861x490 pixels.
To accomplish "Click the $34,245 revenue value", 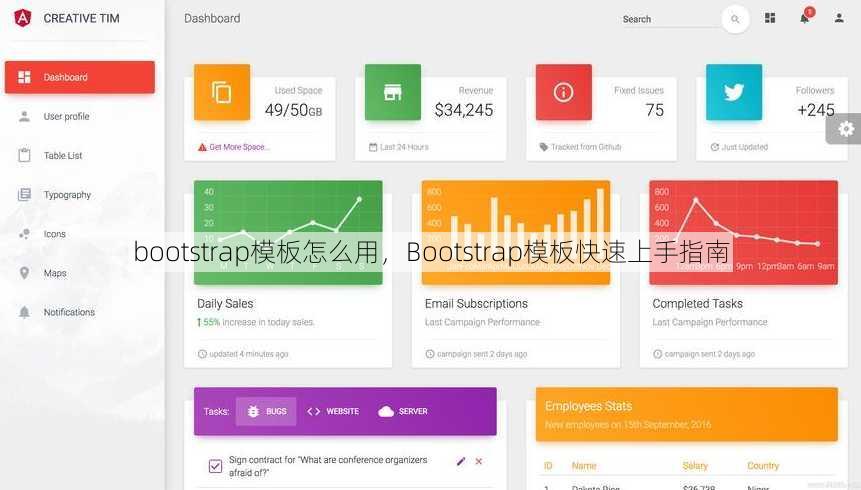I will click(463, 110).
